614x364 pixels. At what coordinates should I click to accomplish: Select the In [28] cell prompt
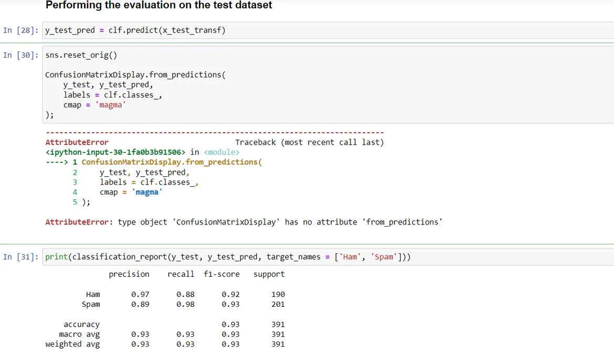point(20,30)
